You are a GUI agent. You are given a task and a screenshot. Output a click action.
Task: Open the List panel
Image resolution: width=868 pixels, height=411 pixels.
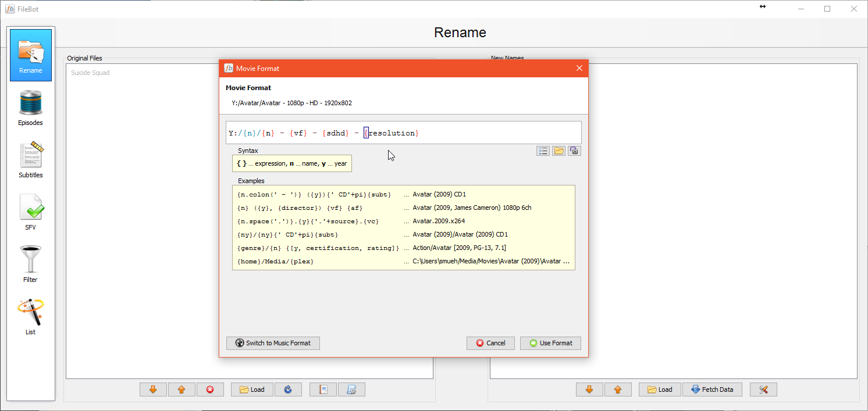point(31,317)
